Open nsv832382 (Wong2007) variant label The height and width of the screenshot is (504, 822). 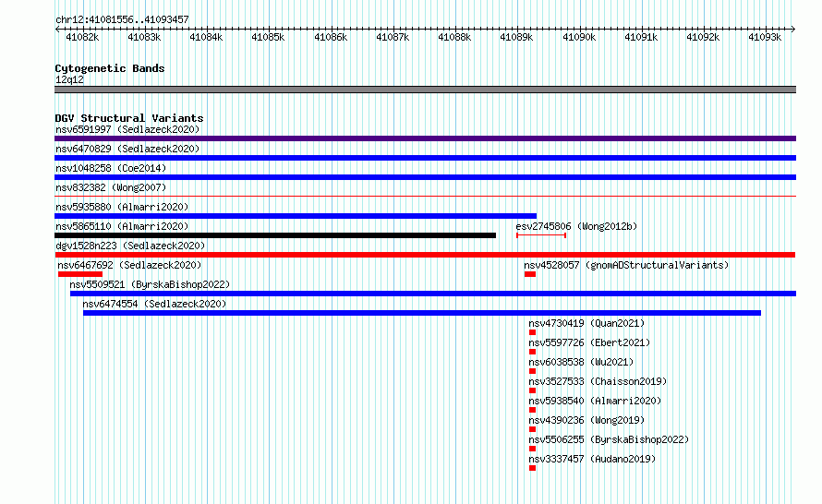111,187
